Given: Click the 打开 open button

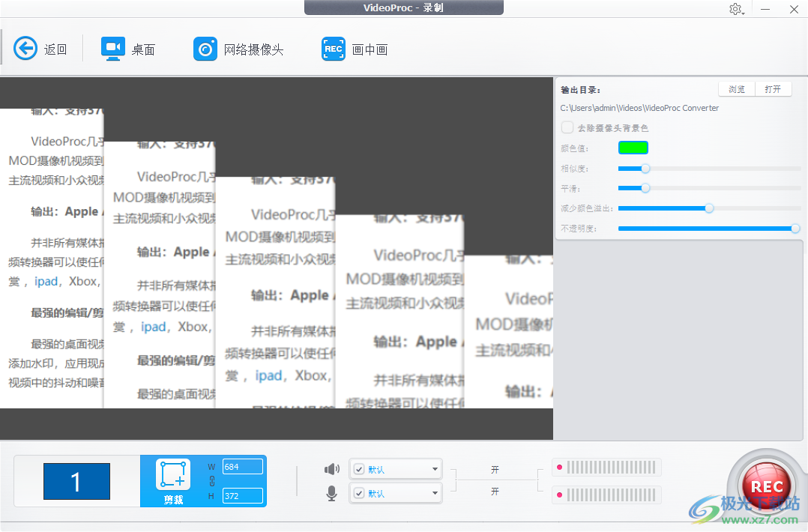Looking at the screenshot, I should click(773, 88).
